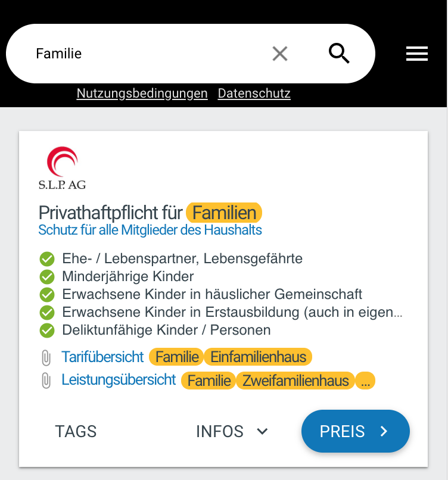This screenshot has height=480, width=448.
Task: Expand the INFOS dropdown chevron
Action: [x=262, y=431]
